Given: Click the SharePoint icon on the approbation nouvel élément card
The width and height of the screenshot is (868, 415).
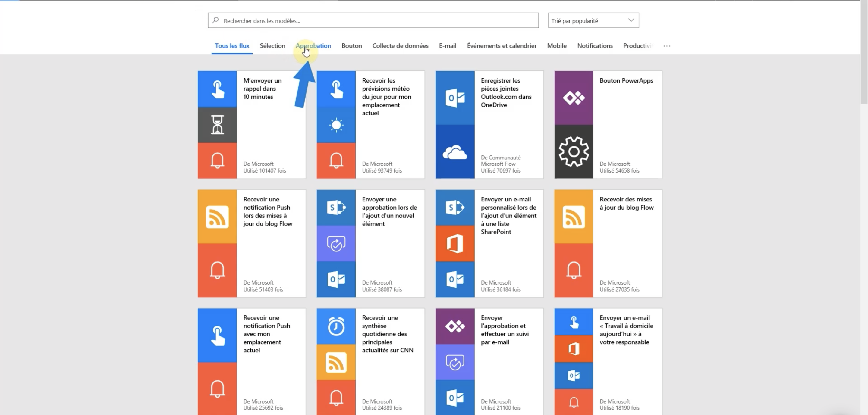Looking at the screenshot, I should pos(336,207).
